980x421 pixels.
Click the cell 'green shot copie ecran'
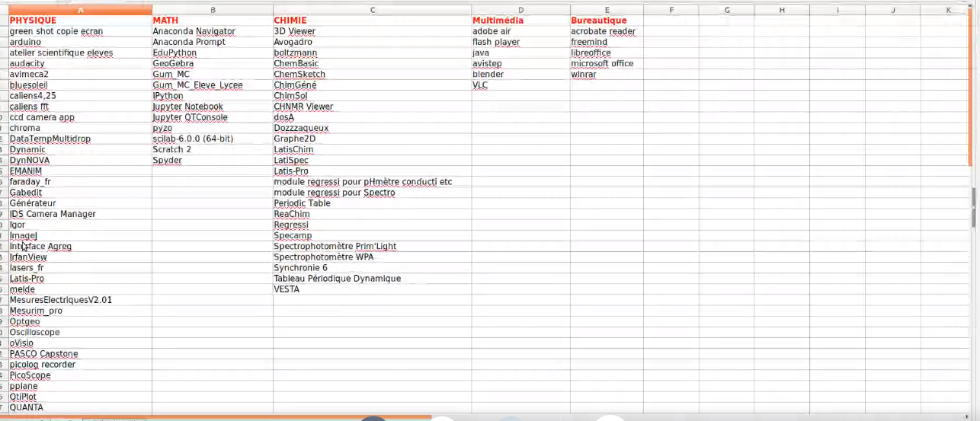[x=80, y=31]
